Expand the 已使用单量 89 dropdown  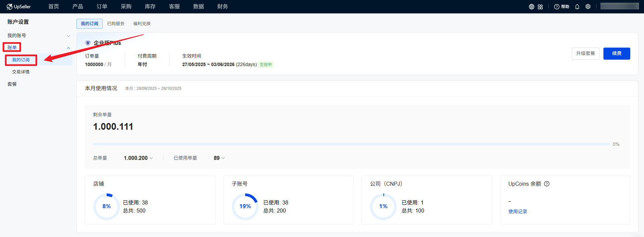coord(223,158)
